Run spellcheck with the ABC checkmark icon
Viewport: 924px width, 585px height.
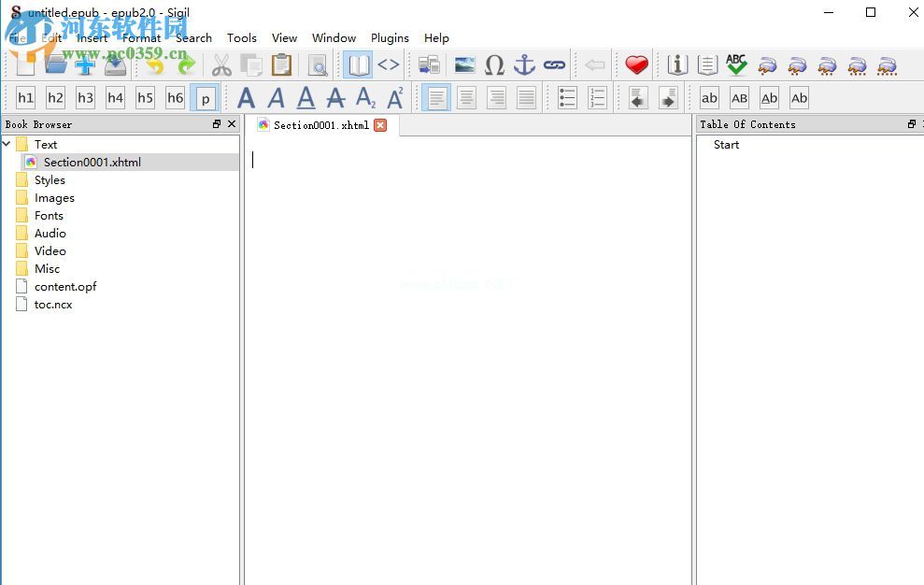point(736,64)
